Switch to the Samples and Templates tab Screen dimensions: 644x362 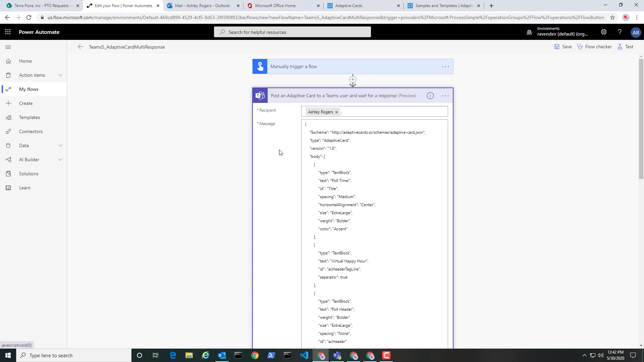pyautogui.click(x=444, y=6)
